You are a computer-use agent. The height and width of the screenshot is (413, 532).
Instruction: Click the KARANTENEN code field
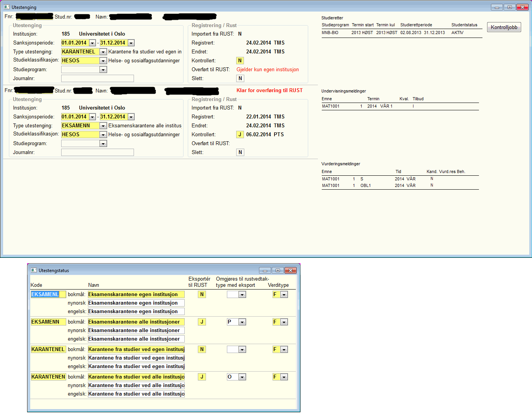pos(48,377)
